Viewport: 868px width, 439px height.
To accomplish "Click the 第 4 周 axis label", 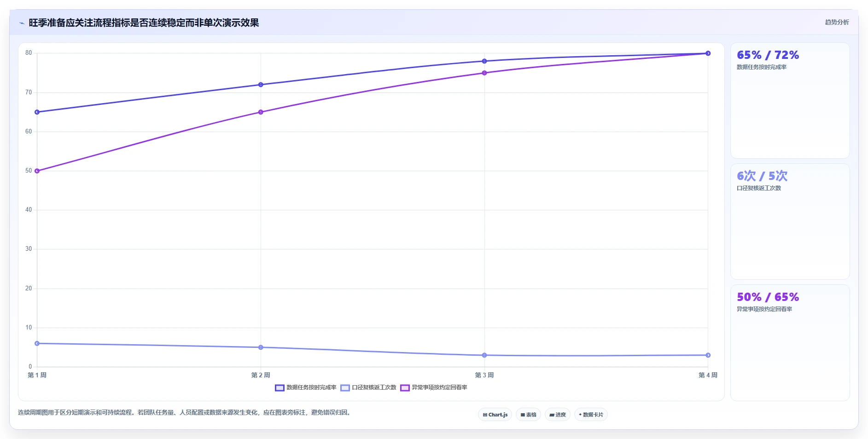I will tap(708, 375).
